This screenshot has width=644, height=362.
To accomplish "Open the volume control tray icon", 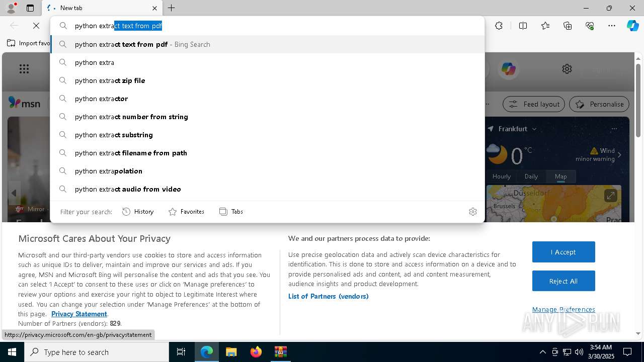I will (x=579, y=352).
